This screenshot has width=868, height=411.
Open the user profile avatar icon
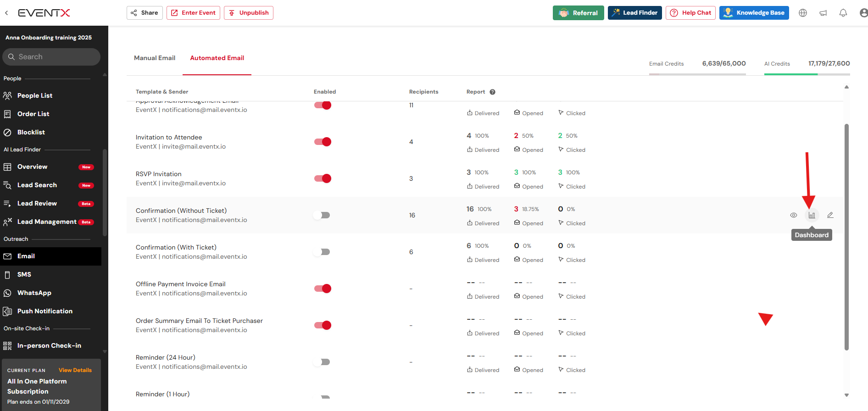tap(863, 13)
